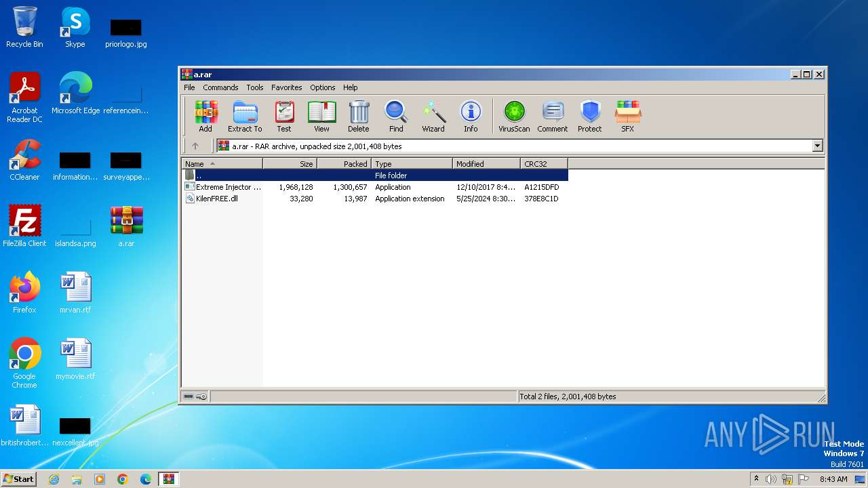Click the Add toolbar icon

pyautogui.click(x=205, y=116)
